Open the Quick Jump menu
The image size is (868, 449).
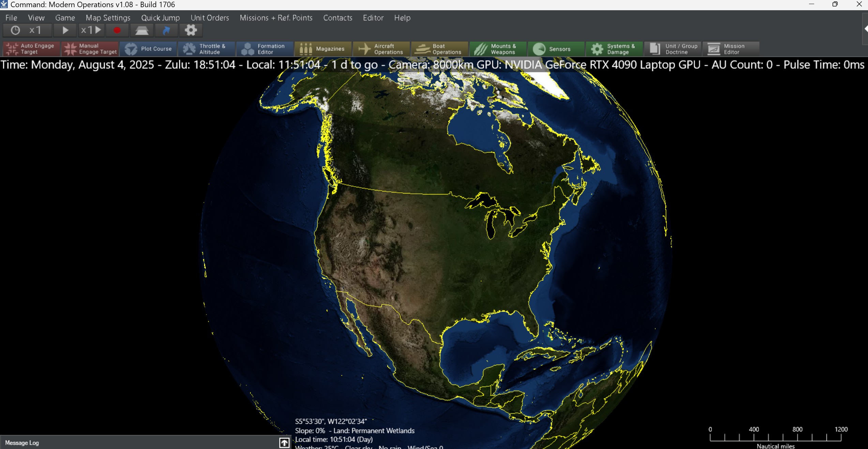click(161, 18)
